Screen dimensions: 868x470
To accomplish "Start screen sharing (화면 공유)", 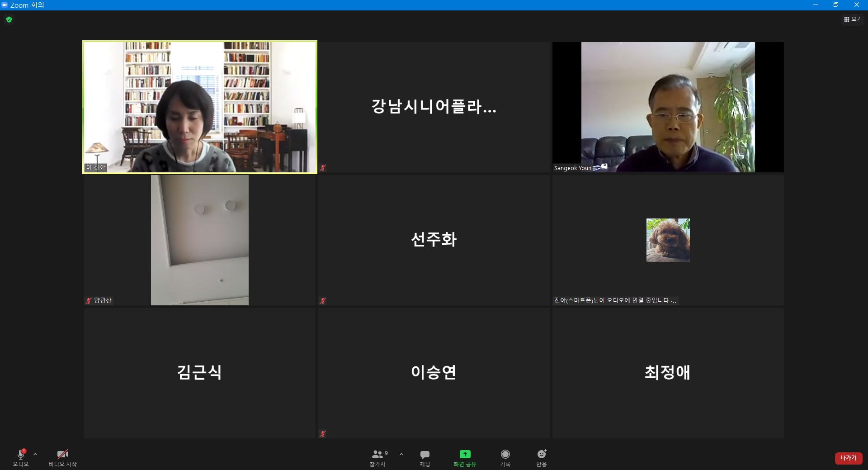I will coord(465,457).
